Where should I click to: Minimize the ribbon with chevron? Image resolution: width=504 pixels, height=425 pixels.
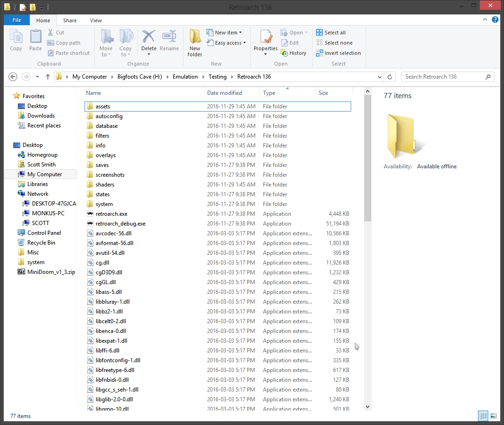[x=484, y=20]
